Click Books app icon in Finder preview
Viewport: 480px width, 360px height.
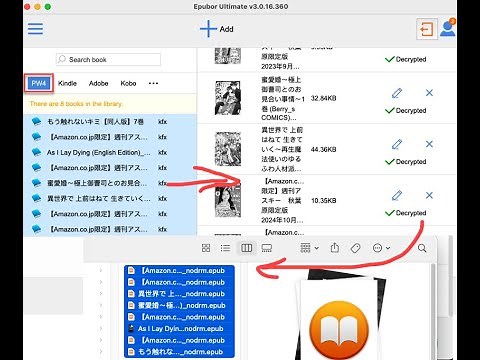coord(339,330)
